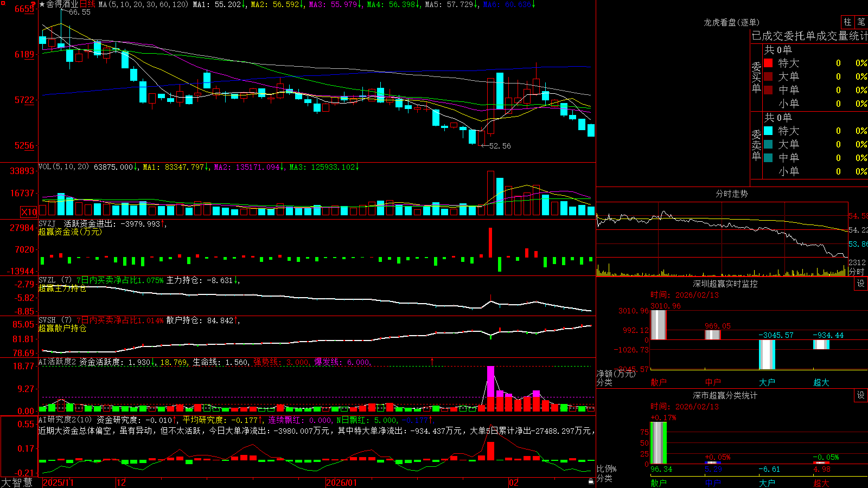
Task: Click the 净额(万元) axis label
Action: click(616, 374)
